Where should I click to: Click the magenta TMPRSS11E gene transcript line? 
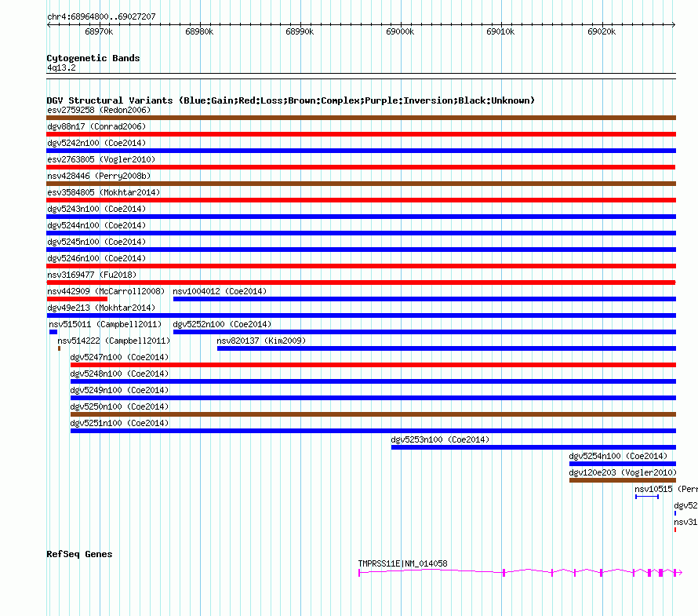click(x=520, y=572)
